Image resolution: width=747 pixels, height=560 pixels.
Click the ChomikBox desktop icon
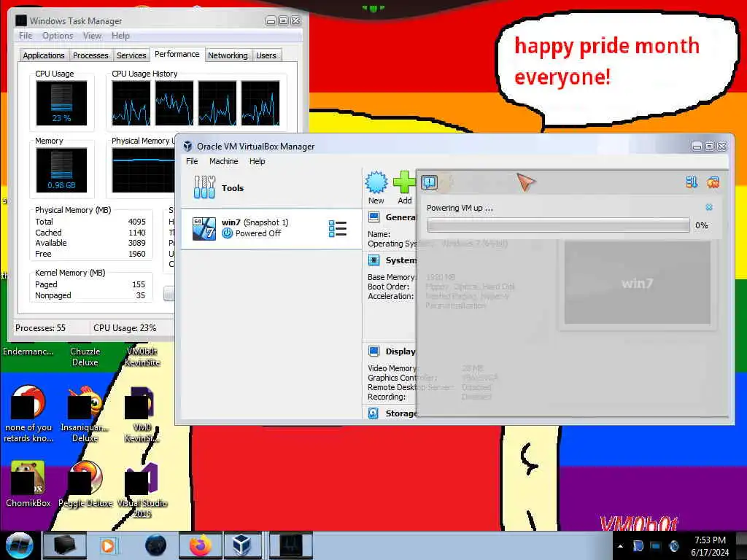tap(28, 477)
